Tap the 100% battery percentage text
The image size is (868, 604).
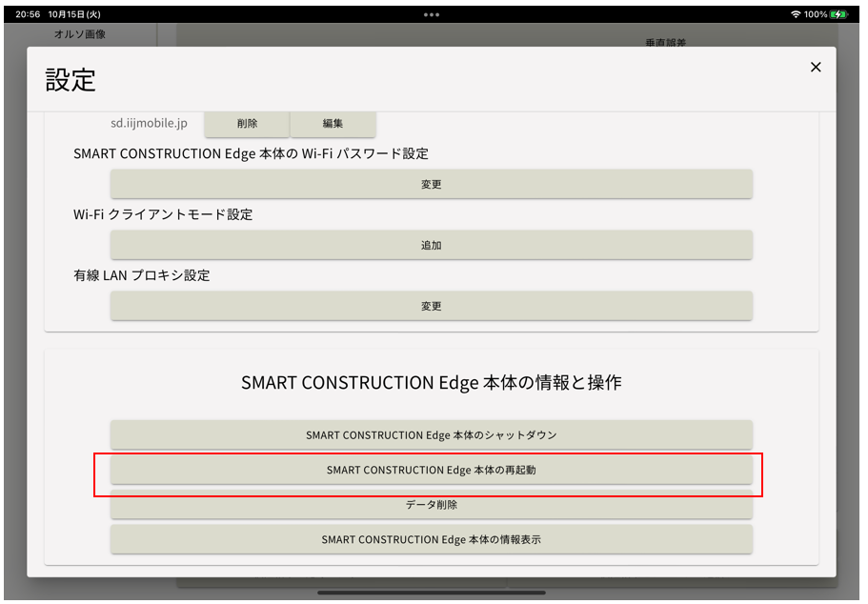(816, 14)
